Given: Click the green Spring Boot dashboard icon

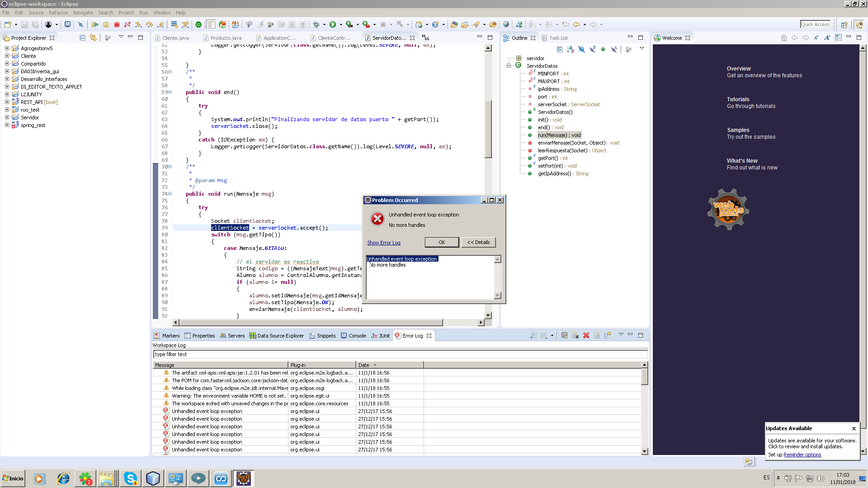Looking at the screenshot, I should click(198, 25).
